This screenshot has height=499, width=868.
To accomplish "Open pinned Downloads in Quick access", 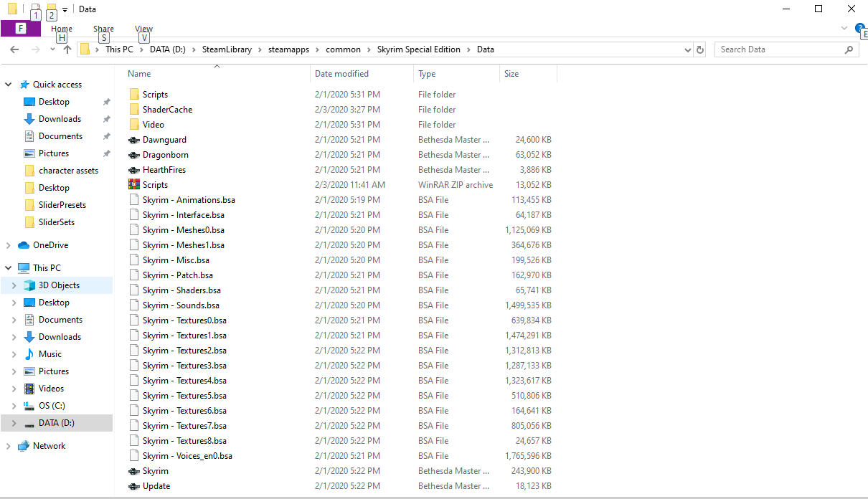I will 60,119.
